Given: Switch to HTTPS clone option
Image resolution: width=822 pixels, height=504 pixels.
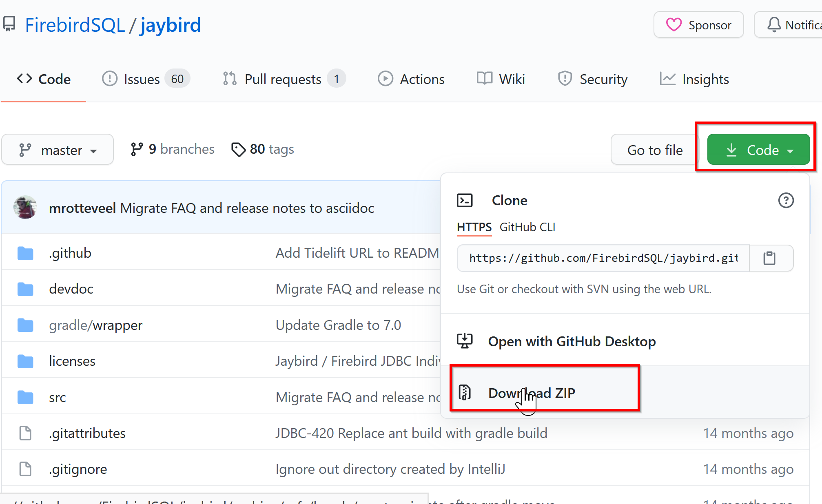Looking at the screenshot, I should (474, 227).
